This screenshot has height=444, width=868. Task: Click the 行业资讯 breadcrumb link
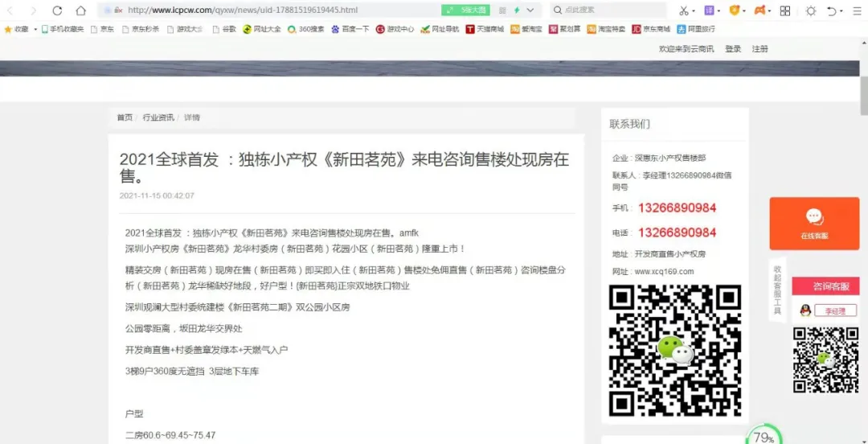tap(158, 117)
